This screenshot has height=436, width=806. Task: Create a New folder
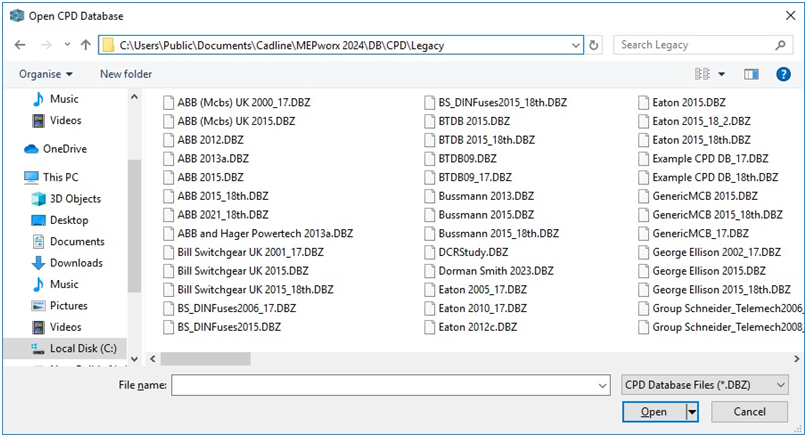pos(126,74)
